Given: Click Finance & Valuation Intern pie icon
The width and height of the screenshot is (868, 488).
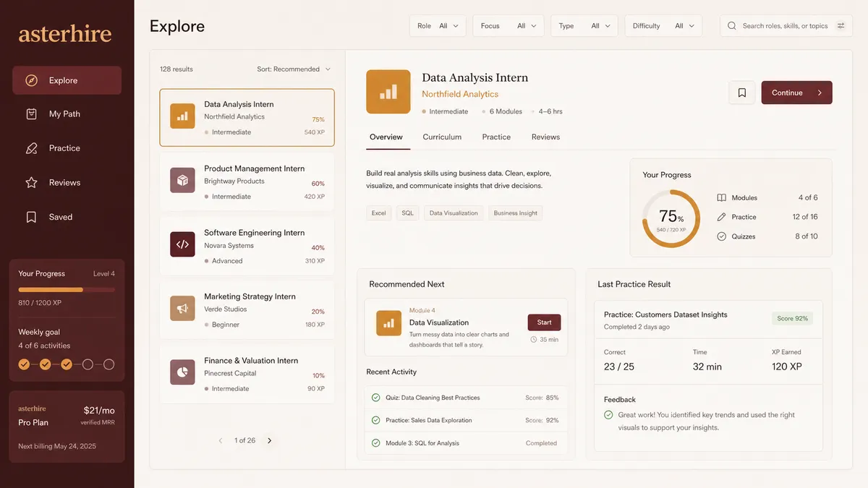Looking at the screenshot, I should point(182,372).
